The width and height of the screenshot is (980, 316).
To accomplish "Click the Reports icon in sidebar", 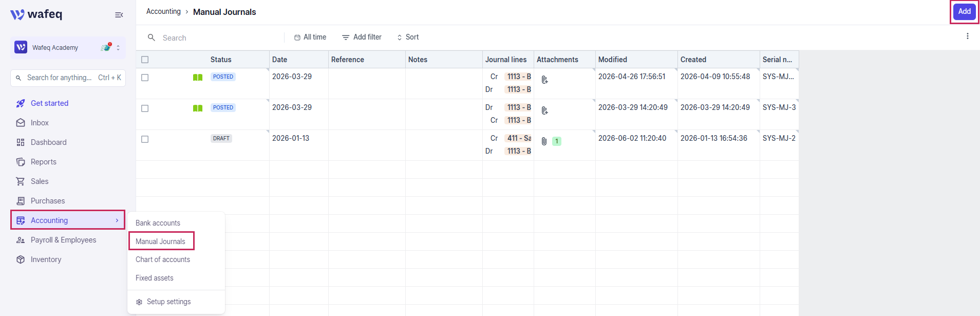I will [21, 162].
